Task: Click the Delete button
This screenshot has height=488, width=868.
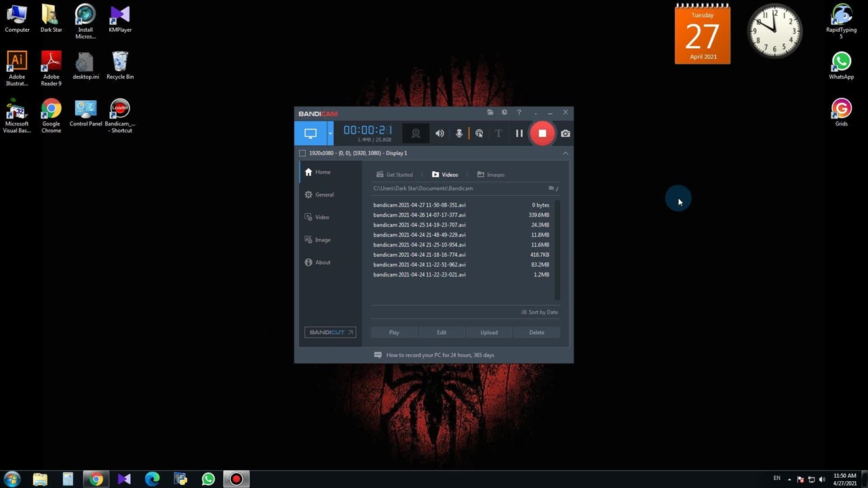Action: [x=536, y=332]
